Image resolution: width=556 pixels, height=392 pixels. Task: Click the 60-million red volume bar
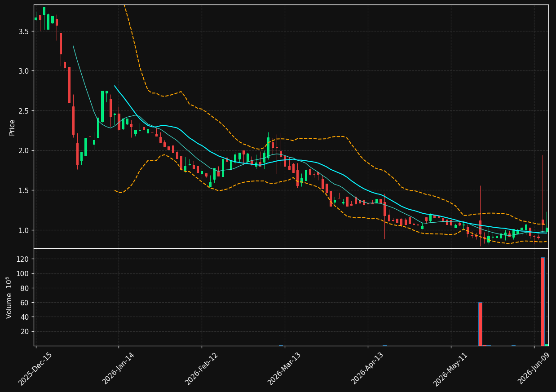pos(480,324)
